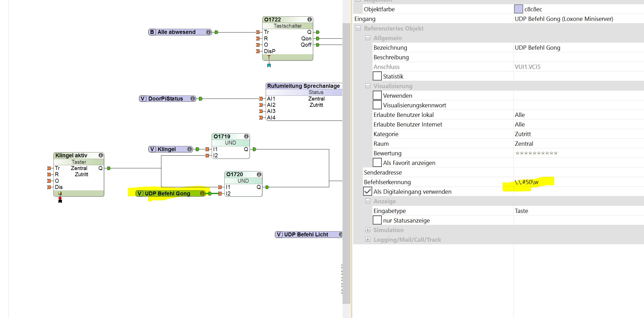This screenshot has height=318, width=644.
Task: Click info icon on O1720 UND block
Action: click(259, 175)
